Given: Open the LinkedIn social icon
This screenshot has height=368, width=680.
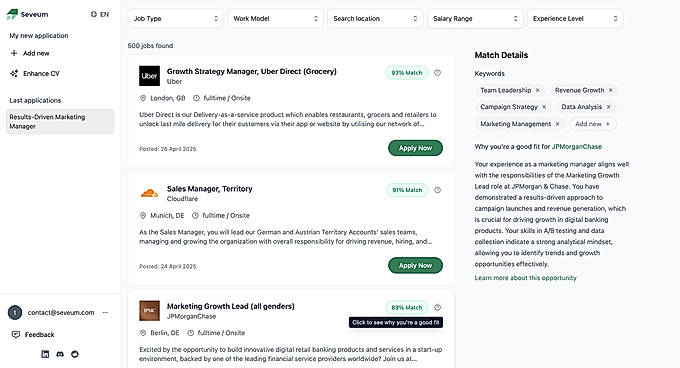Looking at the screenshot, I should point(45,354).
